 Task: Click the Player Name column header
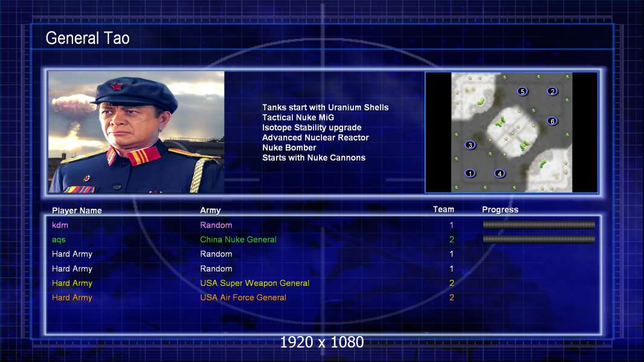point(77,211)
